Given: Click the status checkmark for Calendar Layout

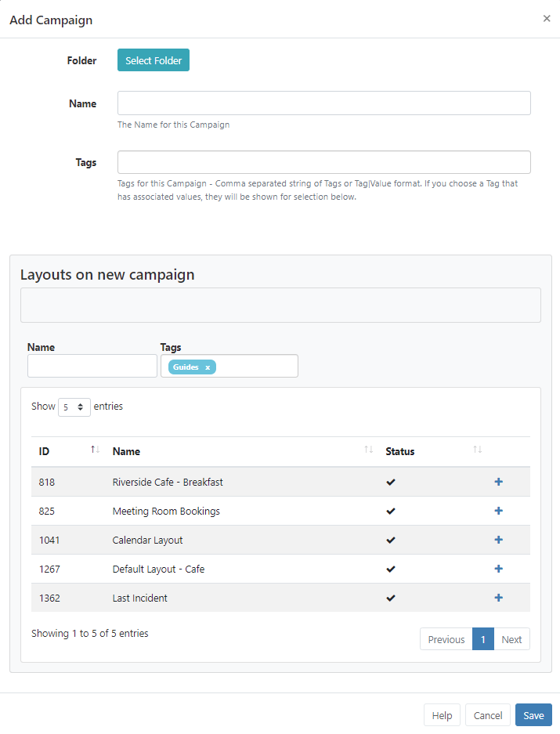Looking at the screenshot, I should pos(390,539).
